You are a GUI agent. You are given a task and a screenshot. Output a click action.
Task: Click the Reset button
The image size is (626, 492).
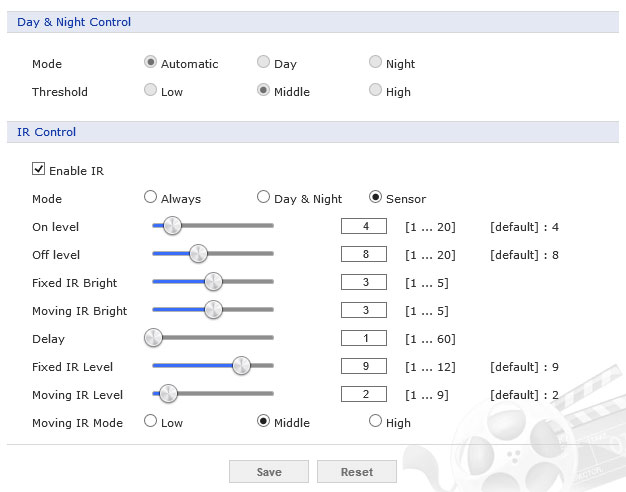(357, 471)
